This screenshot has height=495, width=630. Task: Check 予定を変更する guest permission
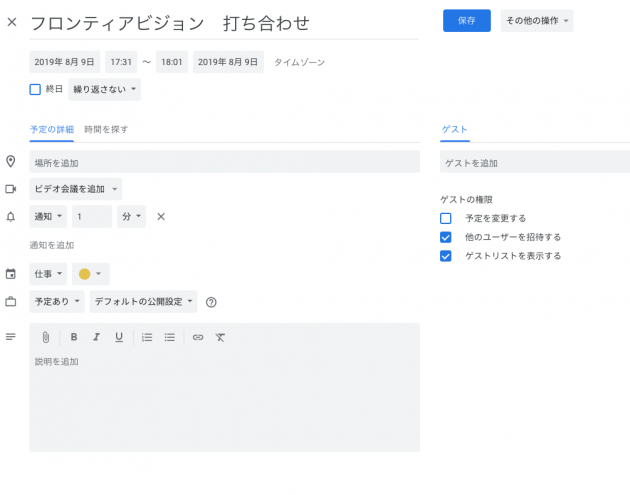point(446,218)
